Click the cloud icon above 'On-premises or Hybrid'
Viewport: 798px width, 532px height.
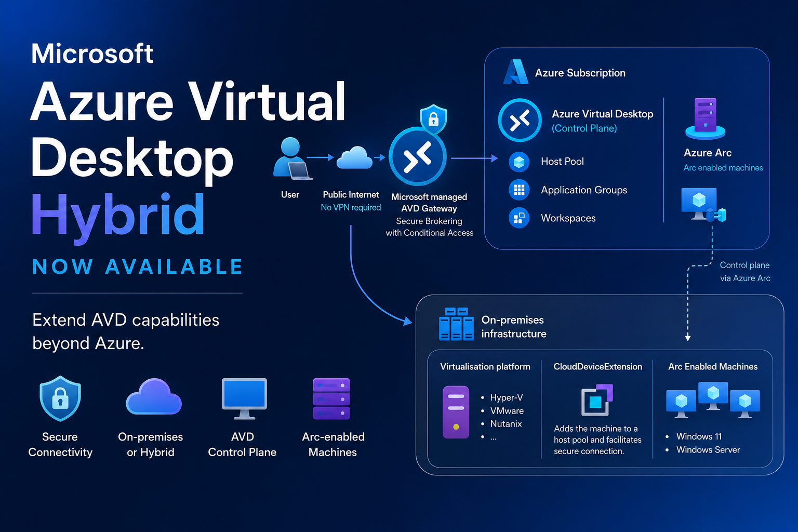[x=154, y=396]
